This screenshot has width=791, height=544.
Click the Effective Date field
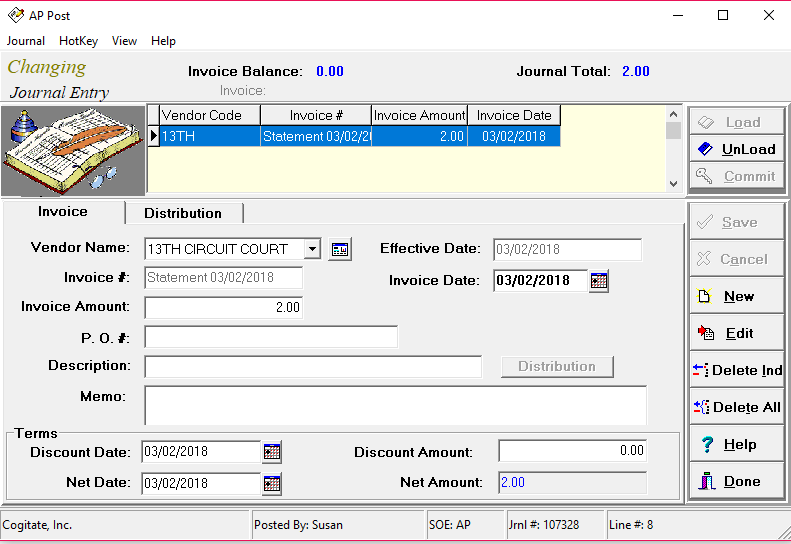[x=568, y=249]
